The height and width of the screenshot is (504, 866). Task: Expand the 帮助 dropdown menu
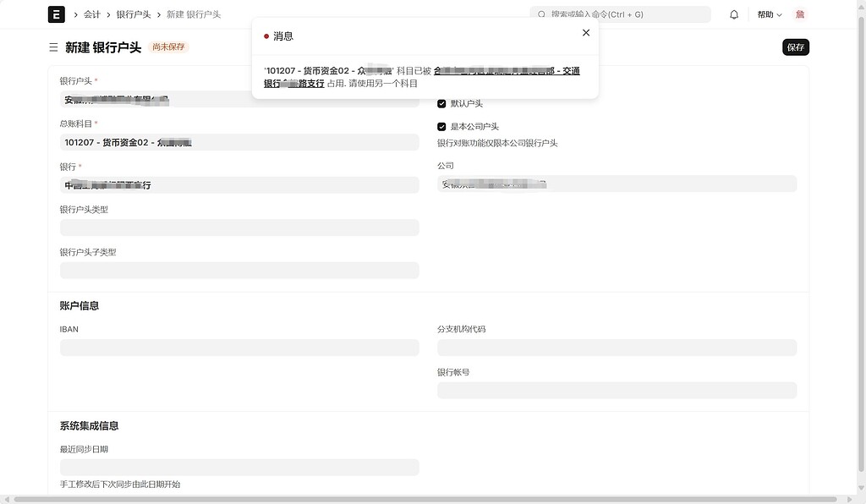[x=769, y=14]
